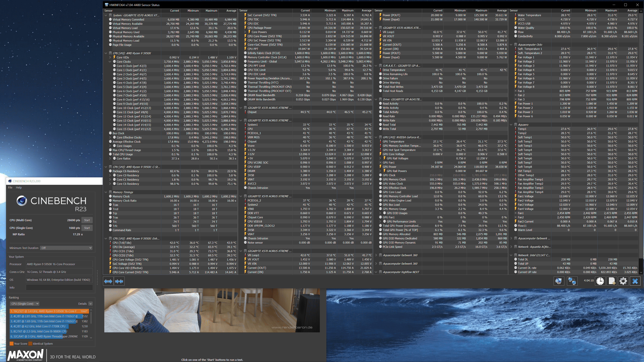Click the thermometer icon beside CPU (Tctl/Tdie)
644x362 pixels.
[110, 243]
